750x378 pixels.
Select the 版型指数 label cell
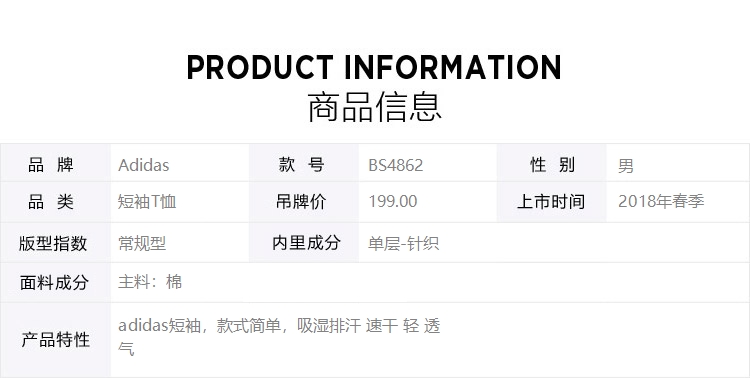coord(55,243)
